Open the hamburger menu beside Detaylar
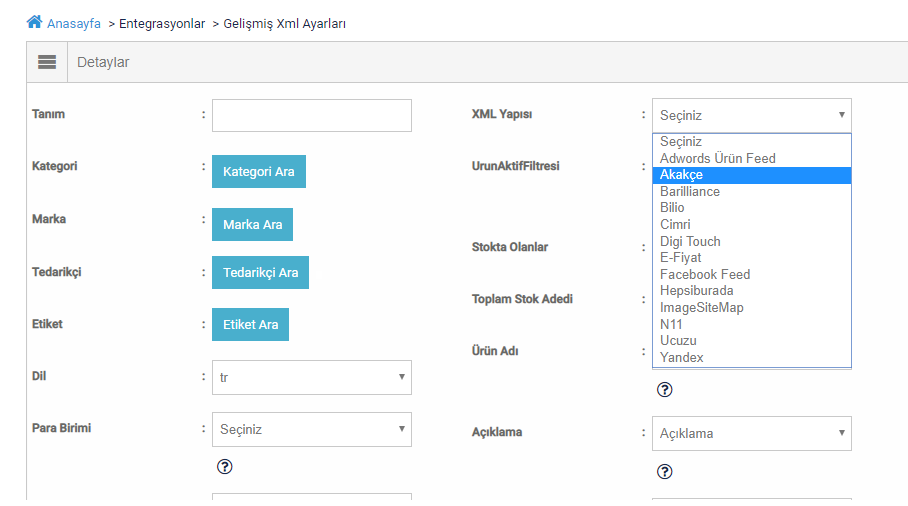Viewport: 908px width, 506px height. [47, 62]
